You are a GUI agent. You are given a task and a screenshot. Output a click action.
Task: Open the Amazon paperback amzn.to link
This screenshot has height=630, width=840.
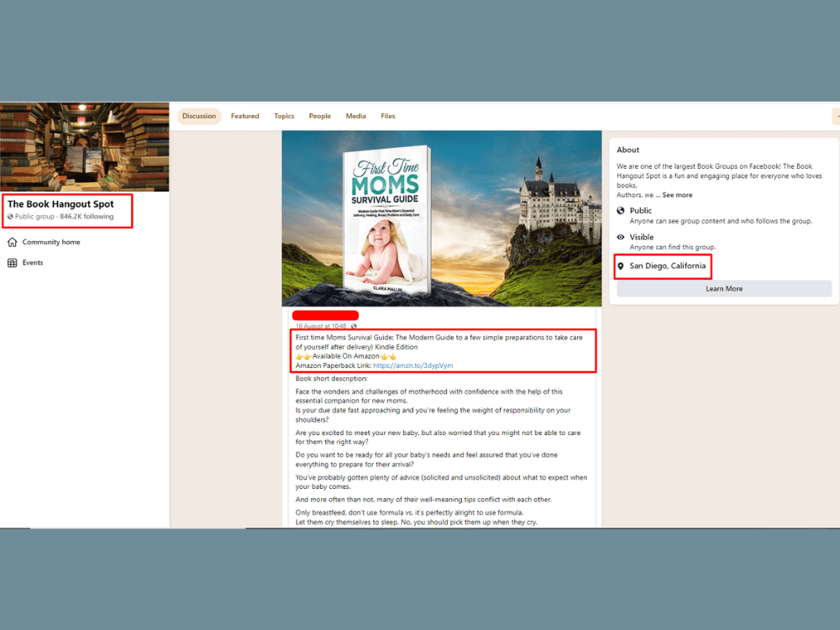pyautogui.click(x=412, y=366)
